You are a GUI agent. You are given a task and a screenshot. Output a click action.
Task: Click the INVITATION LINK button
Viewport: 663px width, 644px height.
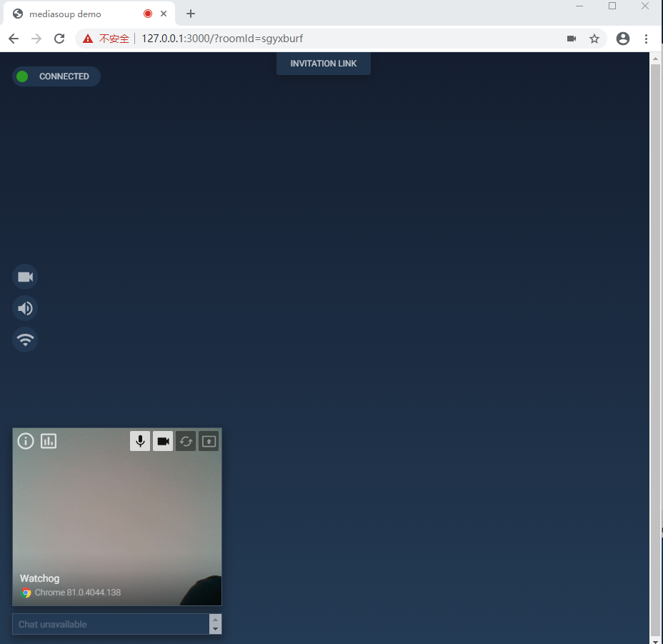pyautogui.click(x=323, y=63)
